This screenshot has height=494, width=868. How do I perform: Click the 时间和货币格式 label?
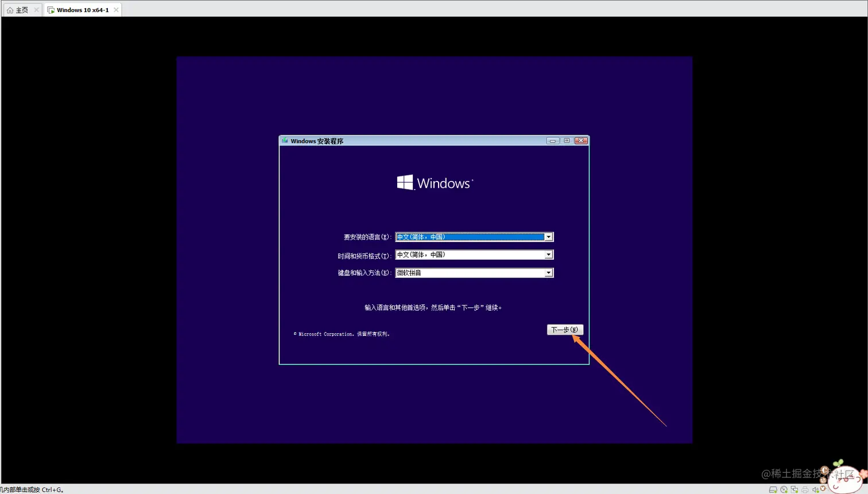click(365, 256)
